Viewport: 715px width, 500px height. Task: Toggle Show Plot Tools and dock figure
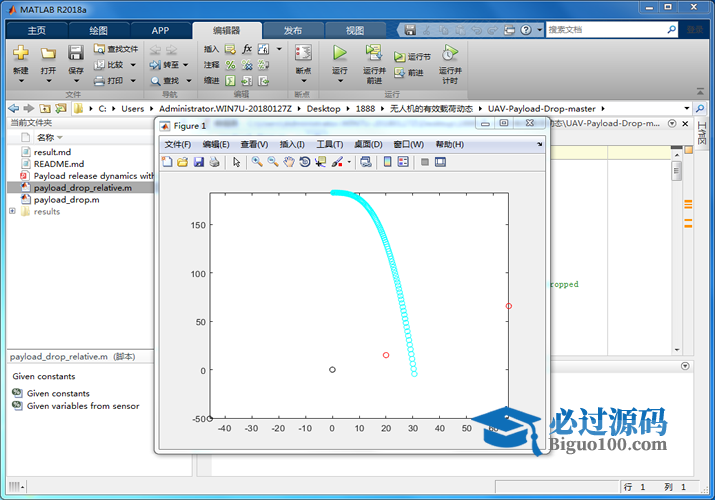tap(440, 162)
